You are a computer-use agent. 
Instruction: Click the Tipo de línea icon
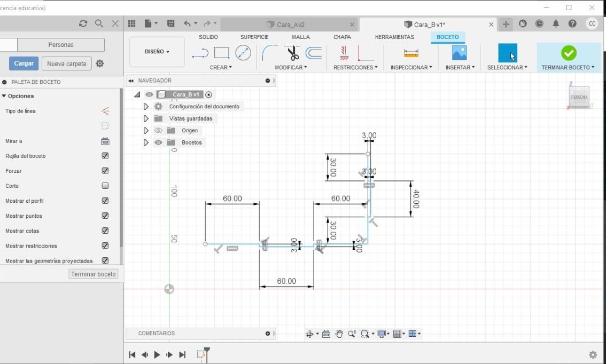105,111
